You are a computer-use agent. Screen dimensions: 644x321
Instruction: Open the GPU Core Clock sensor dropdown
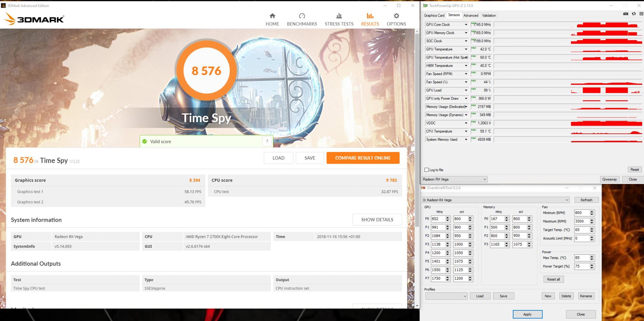pos(466,24)
